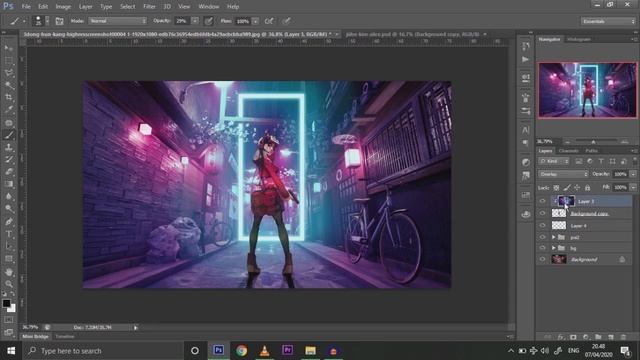Switch to the Channels tab
The width and height of the screenshot is (640, 360).
tap(568, 151)
